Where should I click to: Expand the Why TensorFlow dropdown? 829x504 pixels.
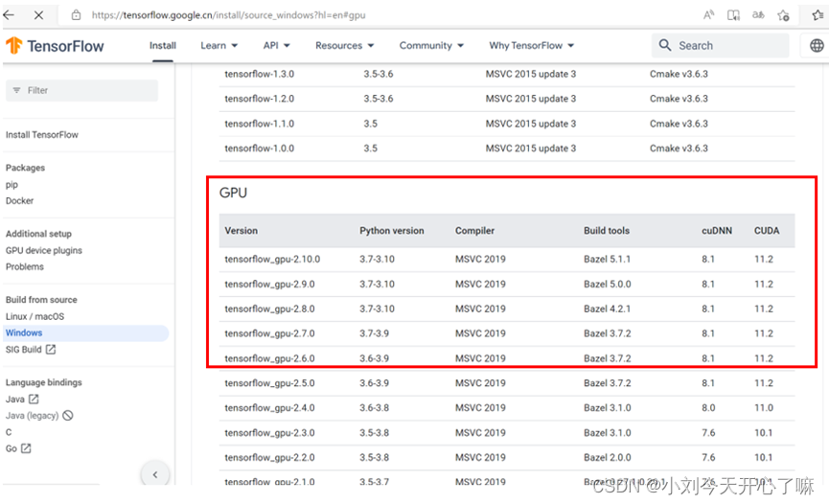(x=531, y=45)
